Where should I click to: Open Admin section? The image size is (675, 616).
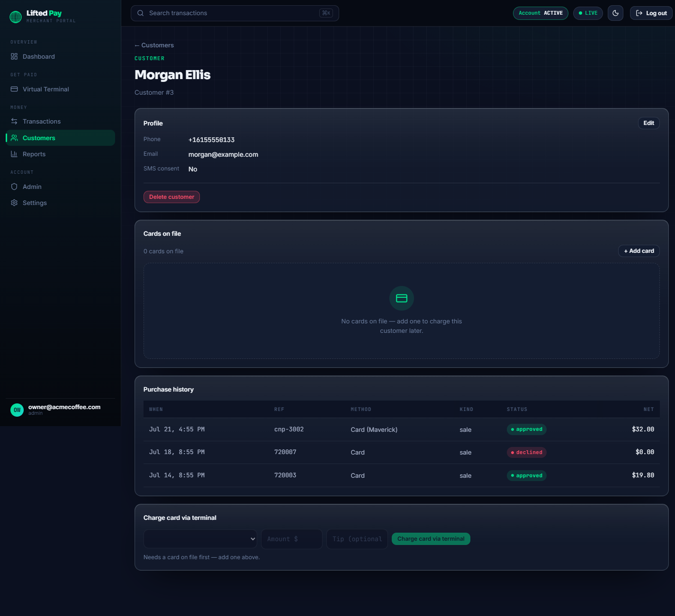tap(61, 187)
